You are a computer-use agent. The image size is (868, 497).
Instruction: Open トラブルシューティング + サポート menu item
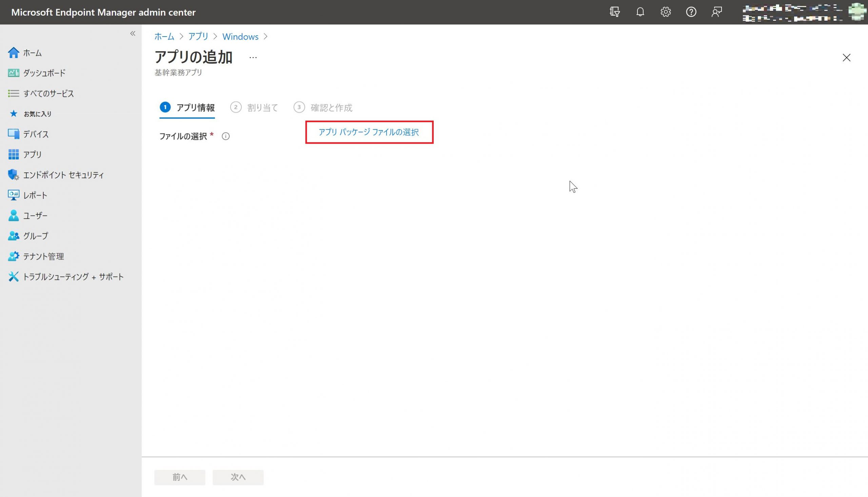(73, 277)
